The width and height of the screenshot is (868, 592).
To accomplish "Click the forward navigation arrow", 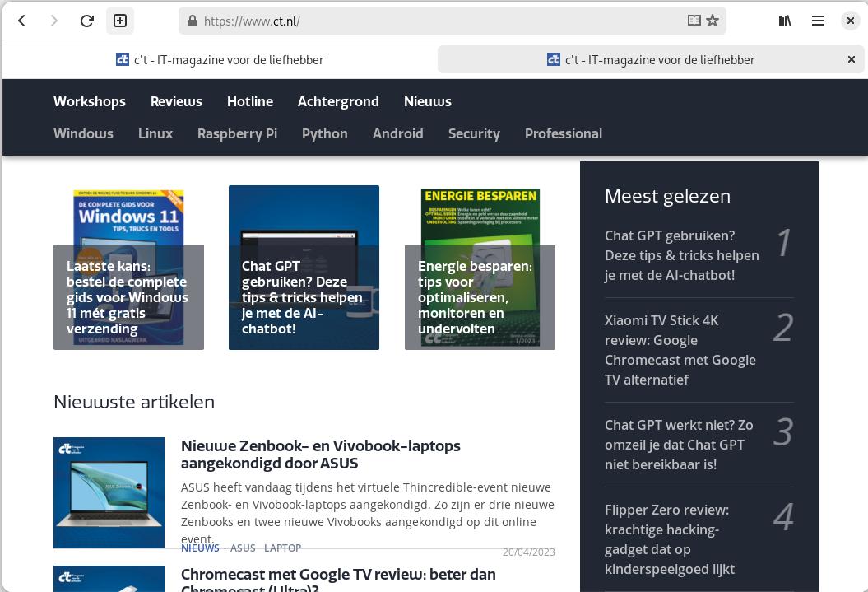I will tap(53, 21).
